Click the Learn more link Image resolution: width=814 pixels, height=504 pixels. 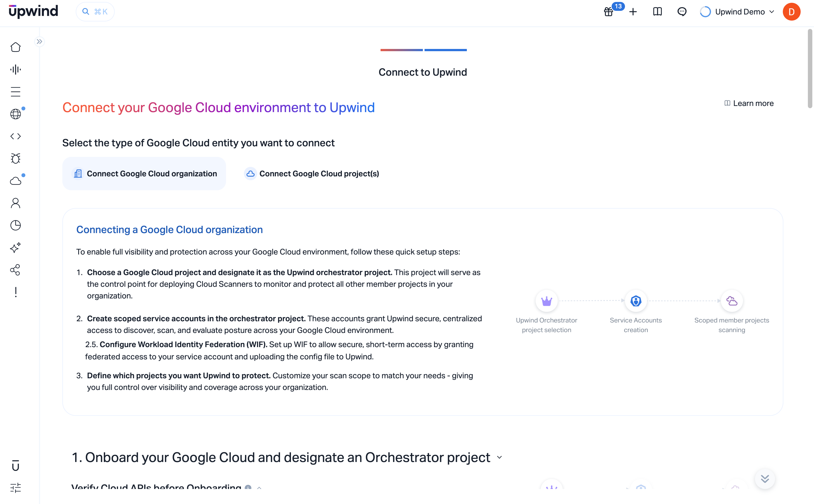tap(749, 103)
